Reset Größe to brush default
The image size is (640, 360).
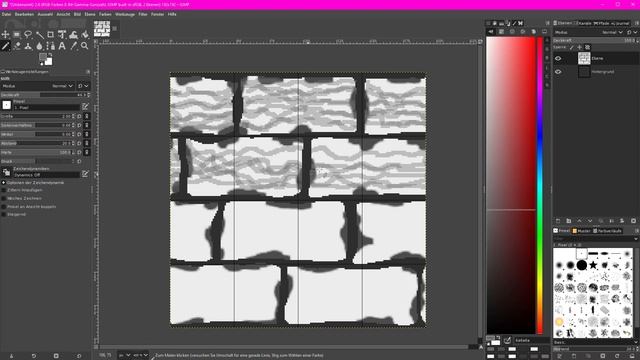tap(80, 116)
